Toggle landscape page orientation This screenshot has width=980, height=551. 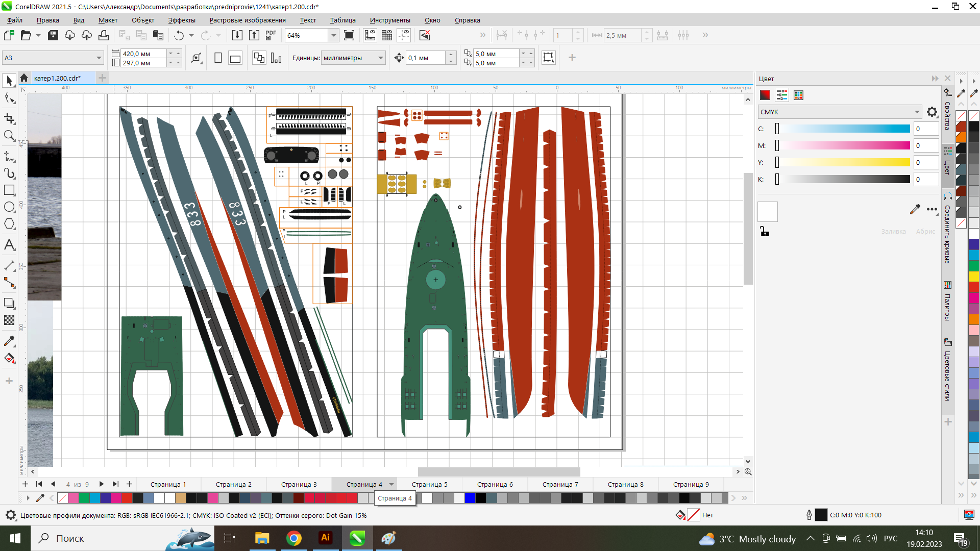[x=235, y=58]
